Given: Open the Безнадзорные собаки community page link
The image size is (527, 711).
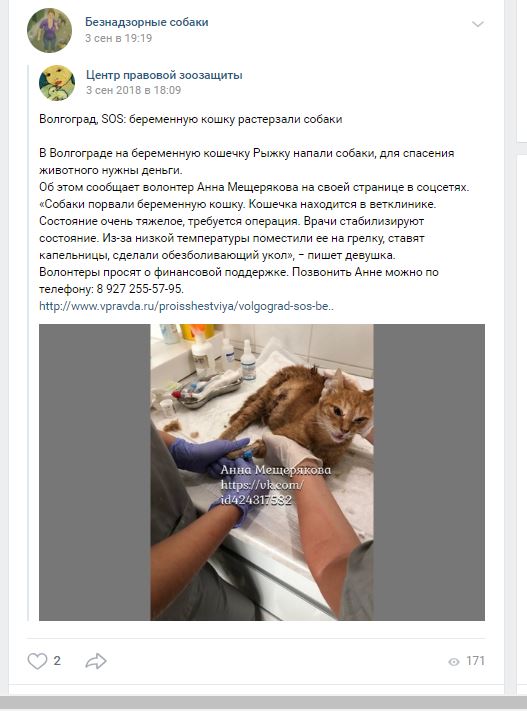Looking at the screenshot, I should [146, 22].
